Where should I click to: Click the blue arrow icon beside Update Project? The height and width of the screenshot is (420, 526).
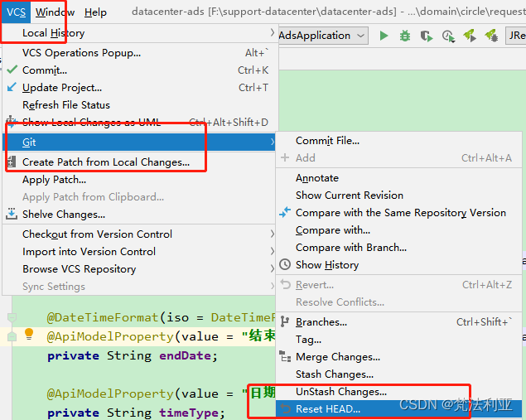click(x=12, y=87)
